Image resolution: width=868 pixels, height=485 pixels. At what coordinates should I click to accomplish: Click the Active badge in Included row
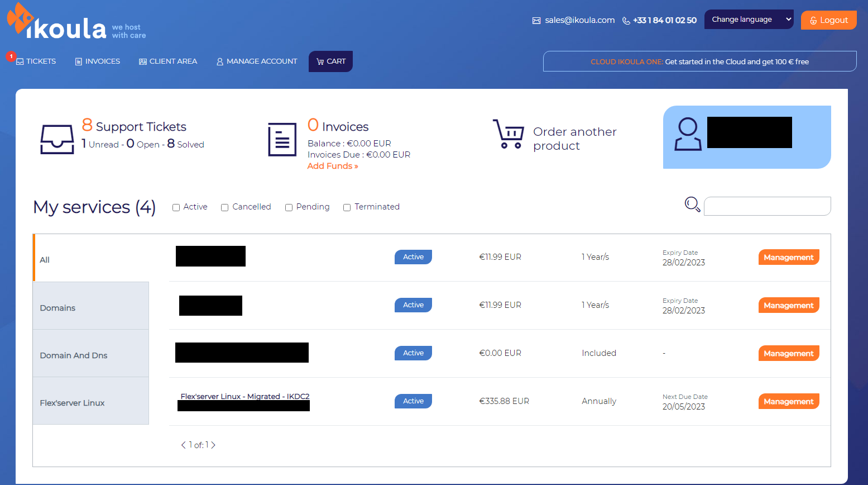click(414, 353)
